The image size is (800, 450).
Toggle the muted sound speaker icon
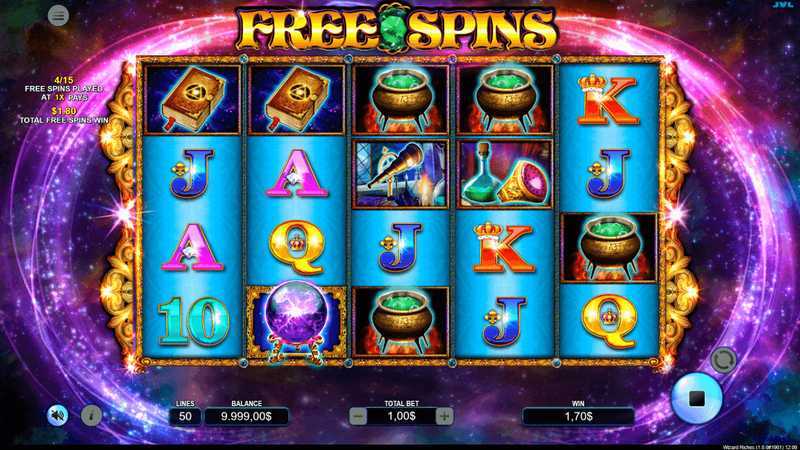coord(58,415)
